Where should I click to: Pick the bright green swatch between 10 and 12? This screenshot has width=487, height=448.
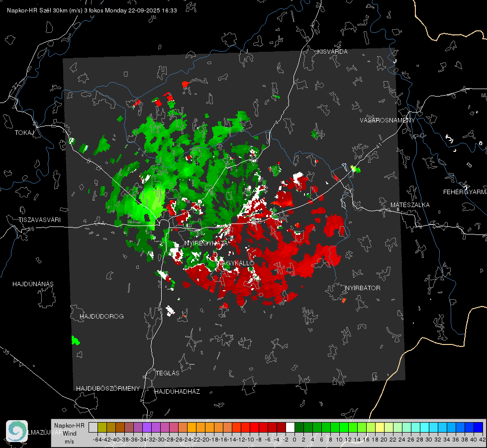pyautogui.click(x=344, y=427)
